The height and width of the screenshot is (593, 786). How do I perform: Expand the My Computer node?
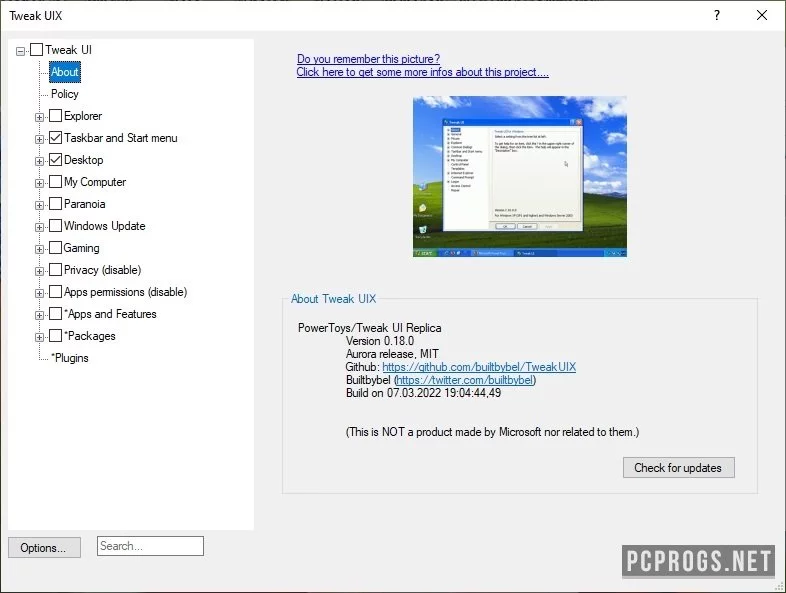coord(39,183)
